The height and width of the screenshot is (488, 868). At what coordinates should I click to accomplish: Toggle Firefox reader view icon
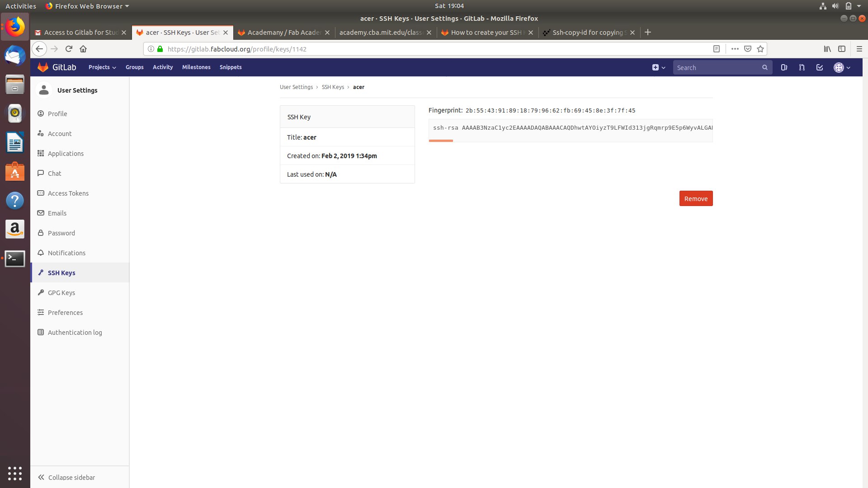point(717,49)
